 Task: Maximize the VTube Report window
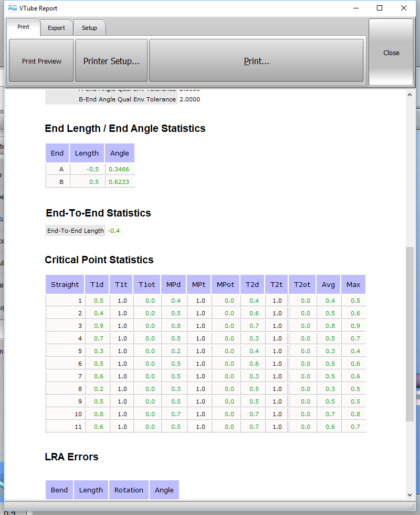(x=380, y=8)
